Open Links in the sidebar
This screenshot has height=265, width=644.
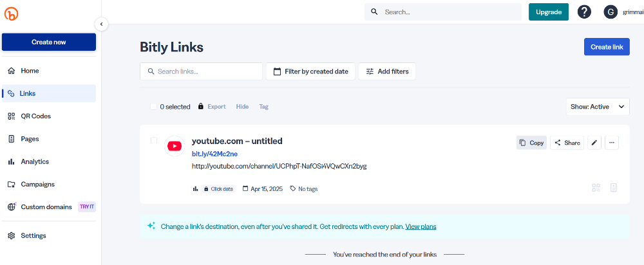click(x=49, y=93)
